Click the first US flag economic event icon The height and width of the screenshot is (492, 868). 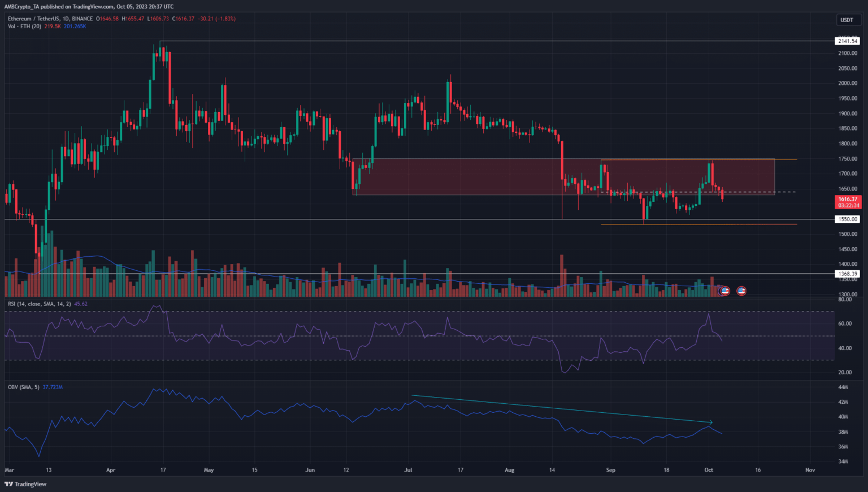click(725, 291)
